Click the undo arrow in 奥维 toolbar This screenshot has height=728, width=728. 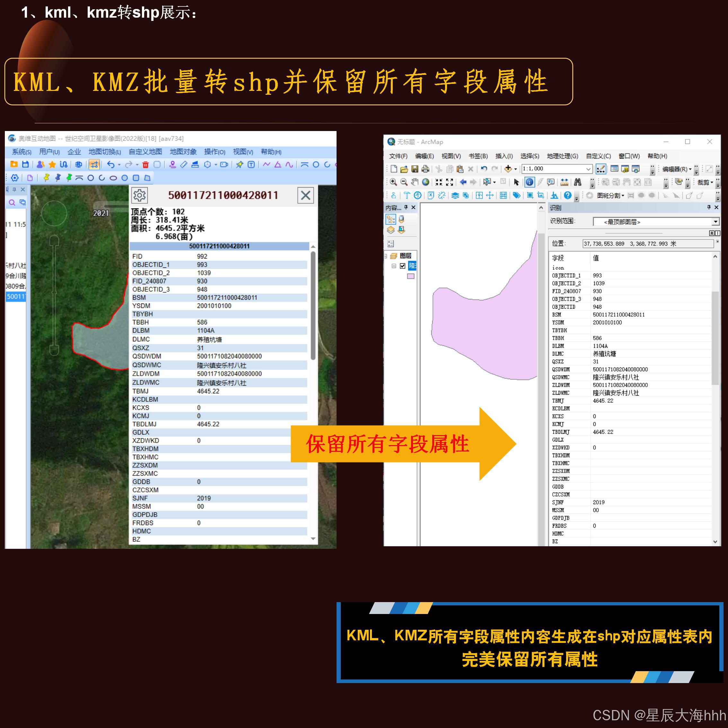point(111,165)
